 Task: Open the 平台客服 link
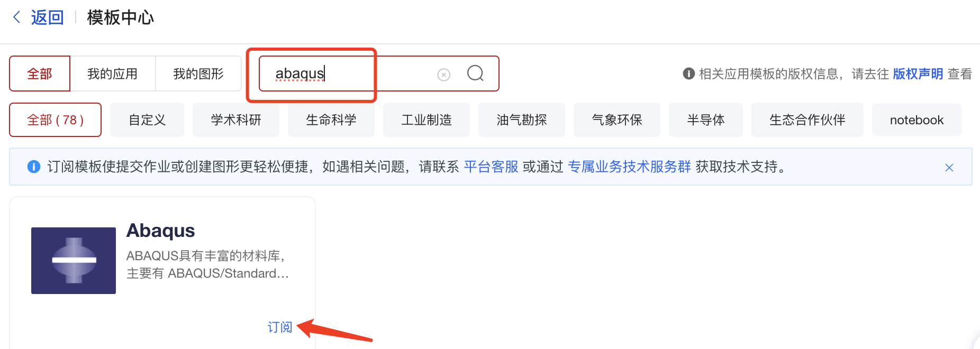pos(491,167)
